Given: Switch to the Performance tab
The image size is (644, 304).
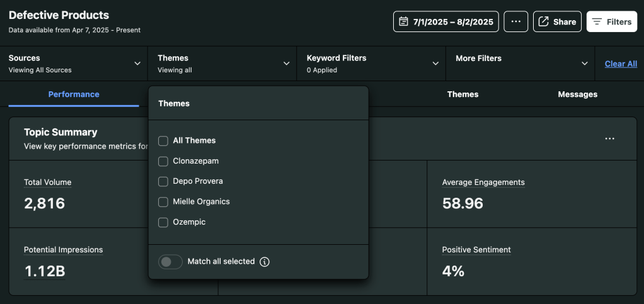Looking at the screenshot, I should pos(74,94).
